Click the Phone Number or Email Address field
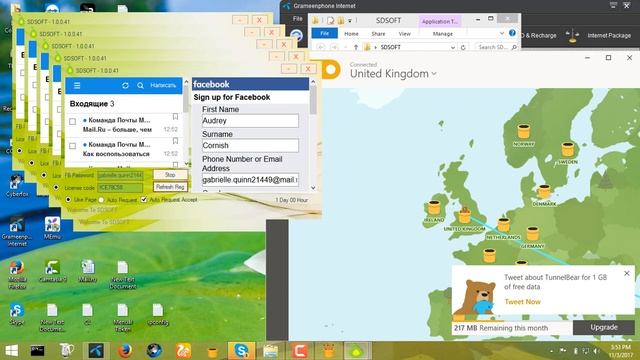Screen dimensions: 640x360 (x=250, y=180)
